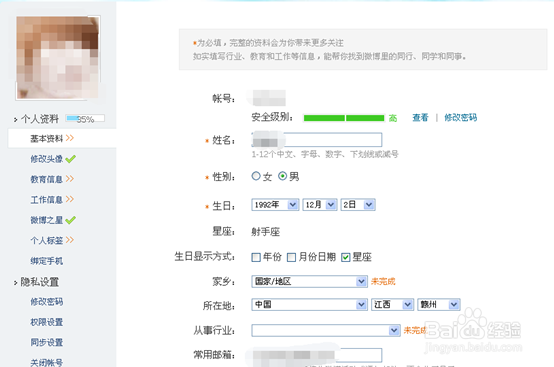Click the arrows icon beside 教育信息

point(70,179)
